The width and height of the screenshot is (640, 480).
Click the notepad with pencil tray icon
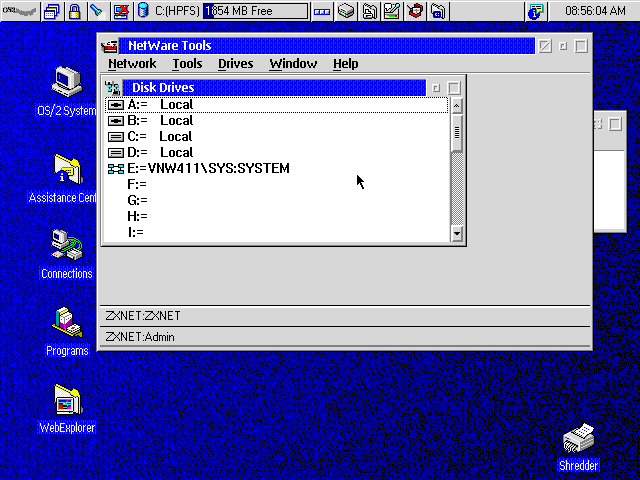[x=392, y=11]
